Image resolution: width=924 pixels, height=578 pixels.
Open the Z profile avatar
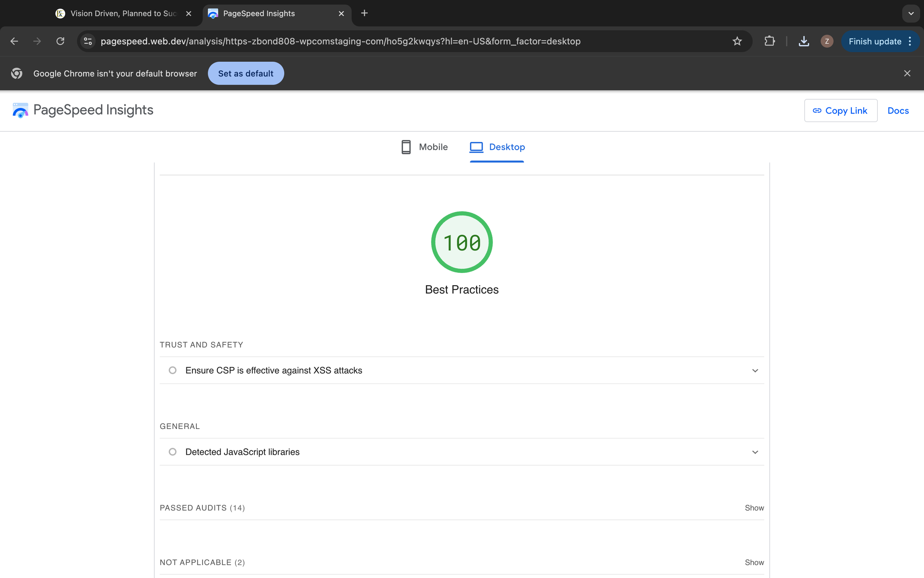(826, 41)
